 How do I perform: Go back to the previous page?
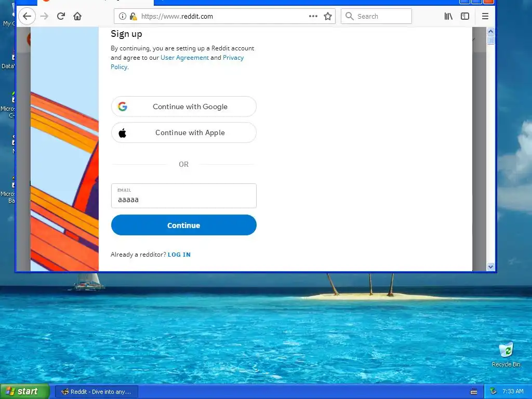27,16
